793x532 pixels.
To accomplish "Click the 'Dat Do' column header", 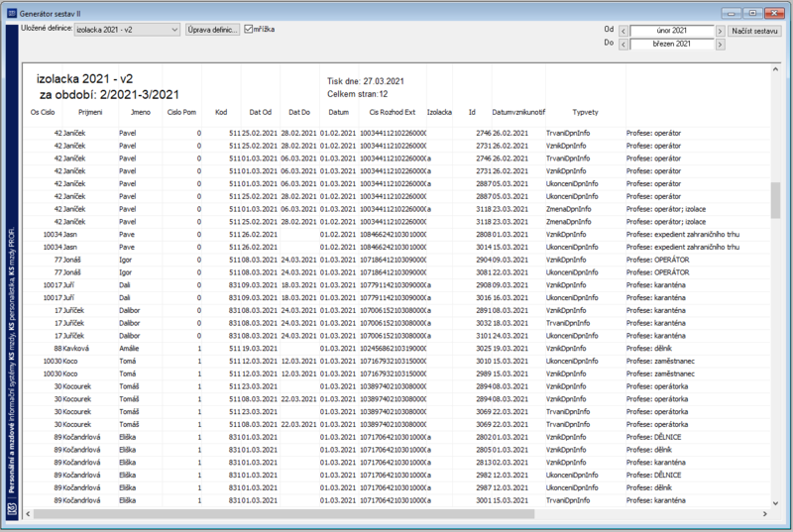I will point(299,112).
